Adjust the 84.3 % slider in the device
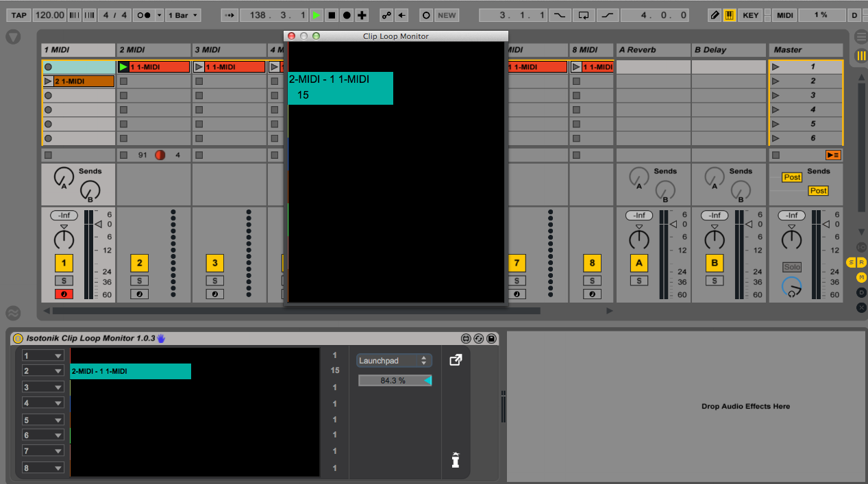Viewport: 868px width, 484px height. point(395,381)
